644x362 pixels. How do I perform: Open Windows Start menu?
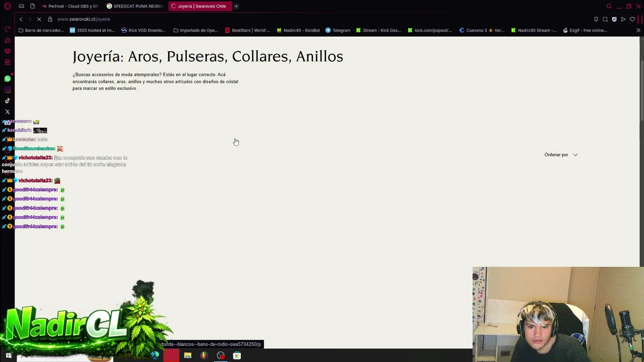9,355
